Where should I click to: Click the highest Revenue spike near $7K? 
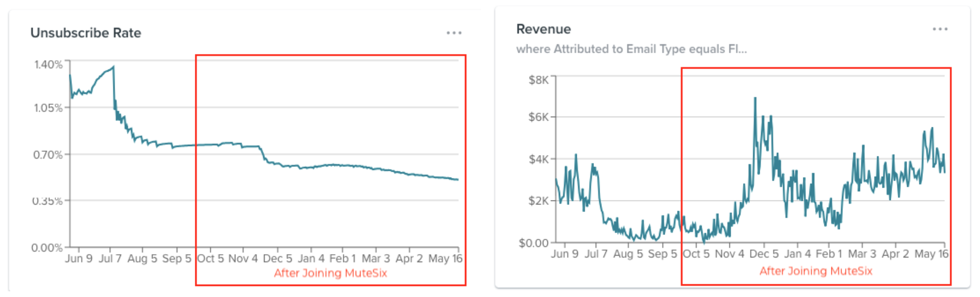coord(755,99)
